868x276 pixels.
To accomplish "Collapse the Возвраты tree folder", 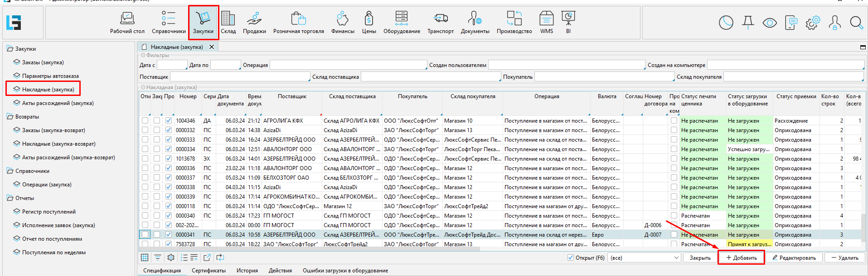I will (x=10, y=117).
